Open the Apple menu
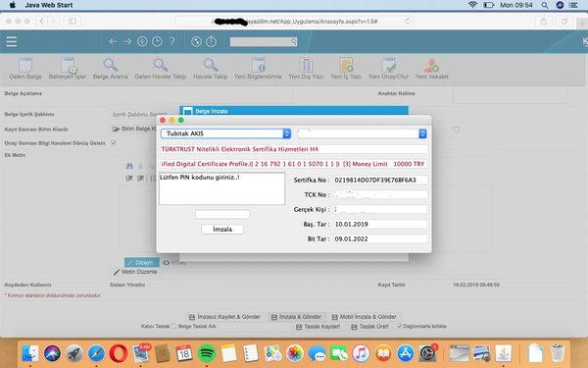The image size is (588, 368). click(x=13, y=5)
